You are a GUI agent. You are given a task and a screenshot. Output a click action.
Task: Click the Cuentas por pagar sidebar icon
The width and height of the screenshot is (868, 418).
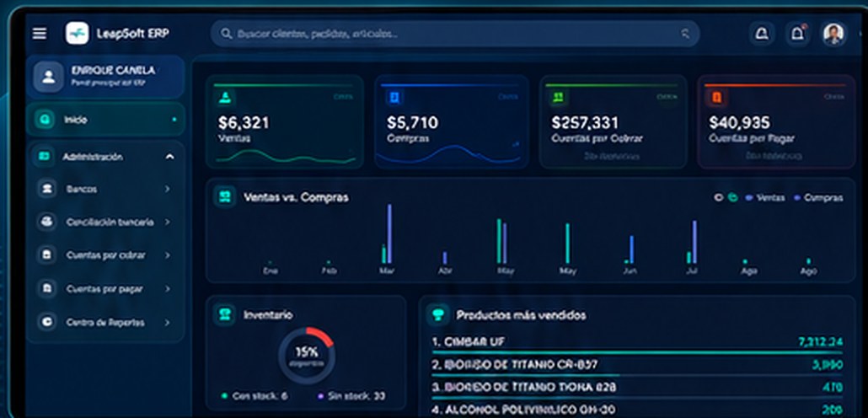[x=47, y=288]
